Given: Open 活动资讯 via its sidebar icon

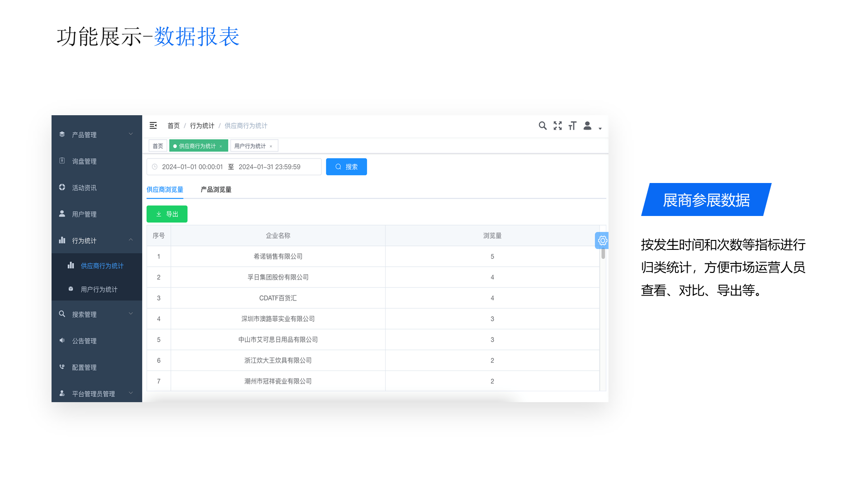Looking at the screenshot, I should point(62,187).
